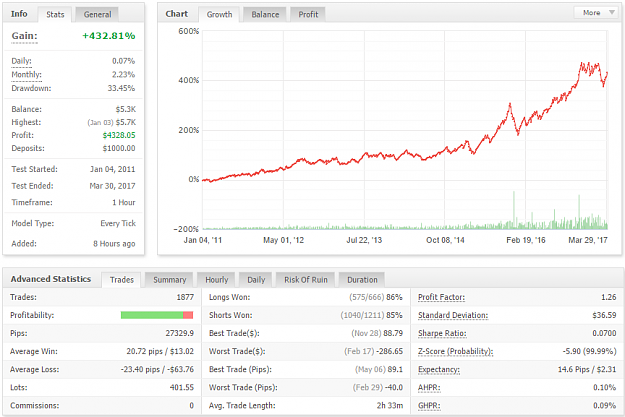The image size is (625, 417).
Task: Click the 20.72 pips / $13.02 average win
Action: click(160, 352)
